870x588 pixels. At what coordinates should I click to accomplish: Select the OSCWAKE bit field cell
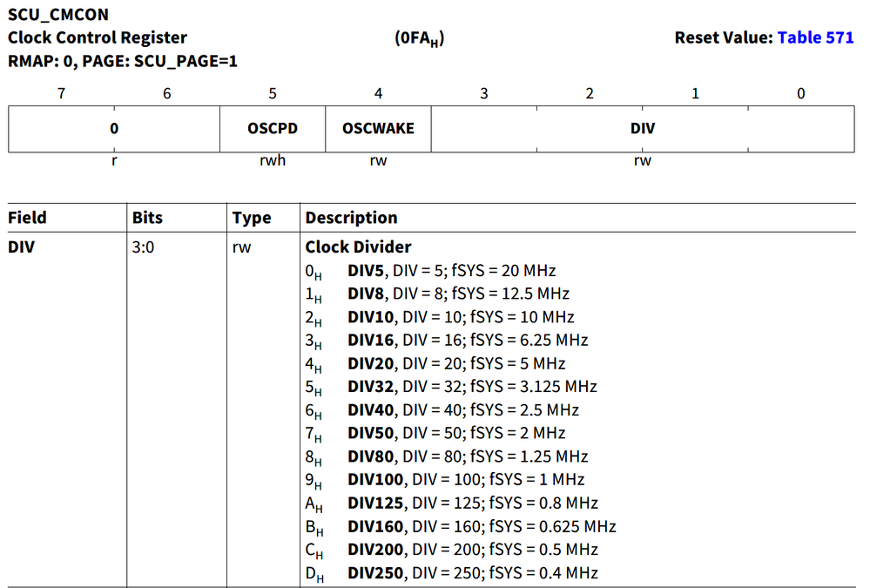point(377,128)
